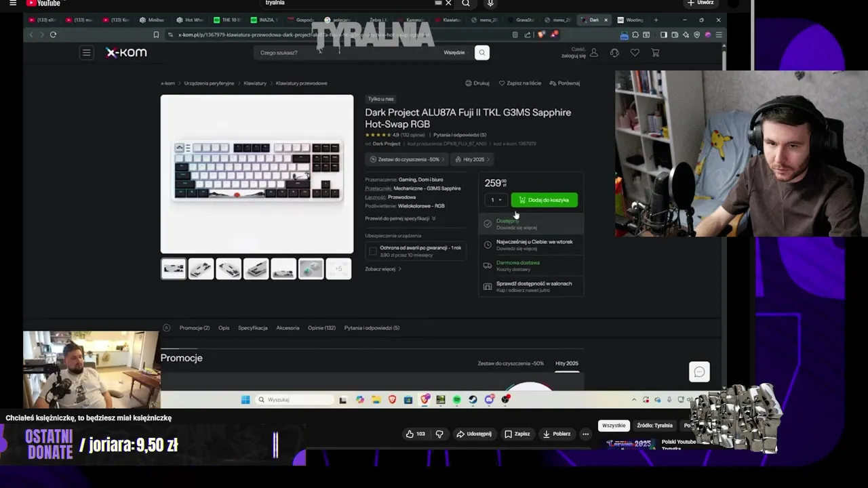Click the x-kom Czego szukasz search field
The height and width of the screenshot is (488, 868).
(x=346, y=52)
